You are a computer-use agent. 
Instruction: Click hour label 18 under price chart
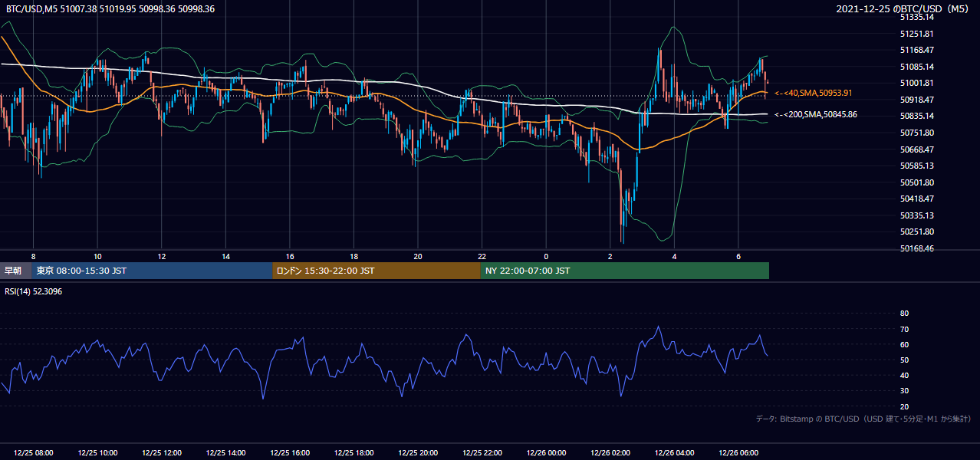point(354,256)
